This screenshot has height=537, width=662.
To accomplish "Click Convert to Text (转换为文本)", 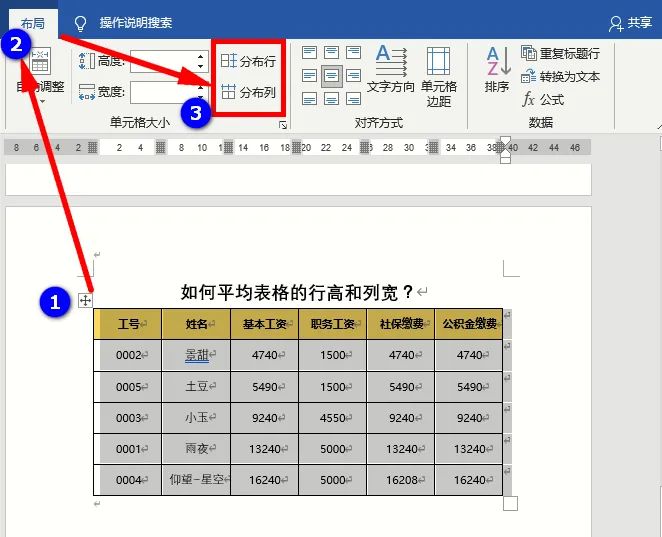I will (x=560, y=77).
